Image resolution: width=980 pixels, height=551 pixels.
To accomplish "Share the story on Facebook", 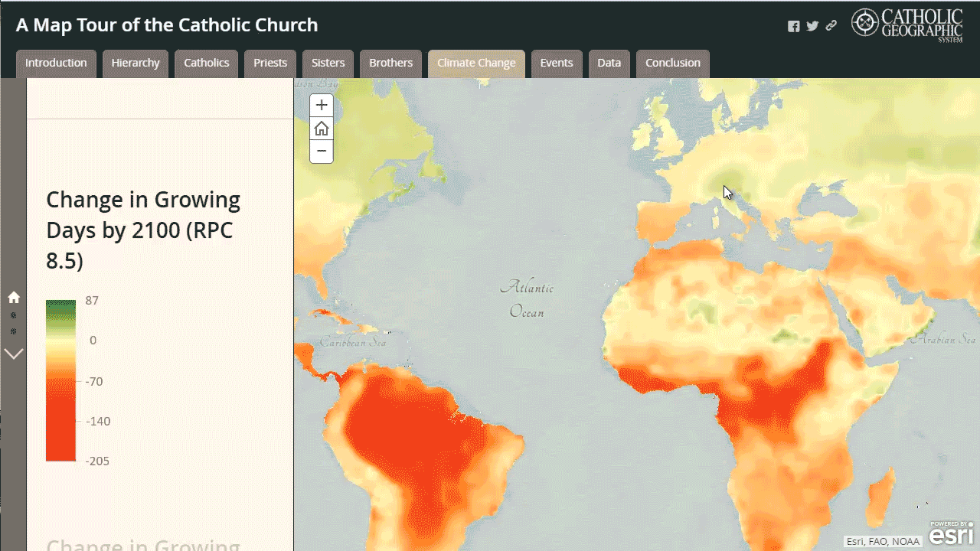I will pos(794,26).
